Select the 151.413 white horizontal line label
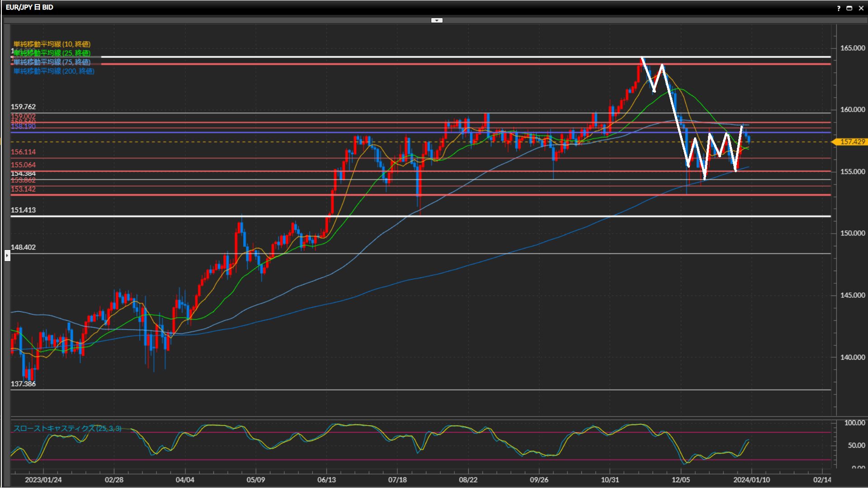The image size is (868, 488). coord(23,210)
